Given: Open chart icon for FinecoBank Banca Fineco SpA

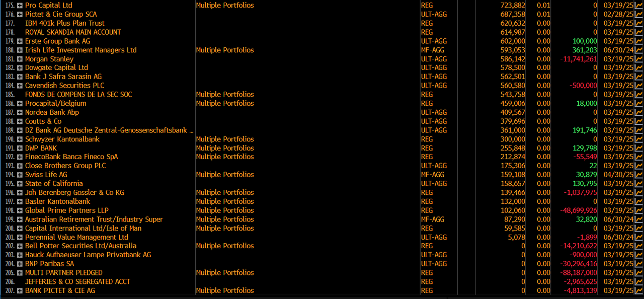Looking at the screenshot, I should [639, 157].
